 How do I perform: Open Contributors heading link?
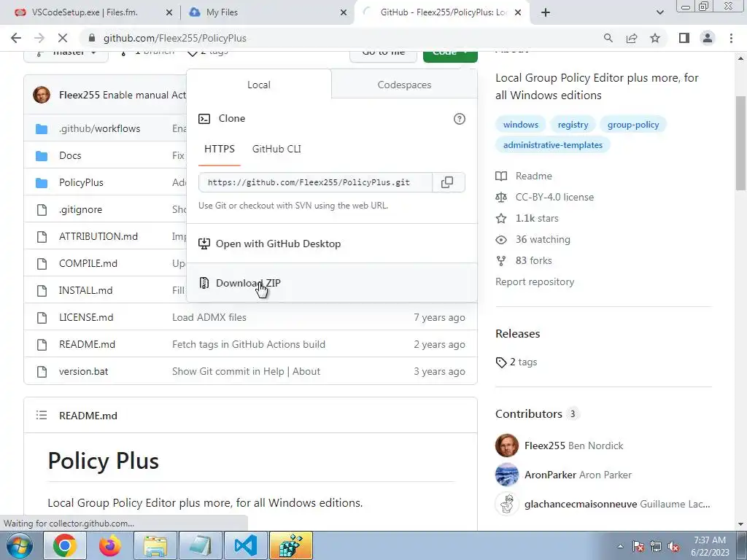click(x=529, y=414)
